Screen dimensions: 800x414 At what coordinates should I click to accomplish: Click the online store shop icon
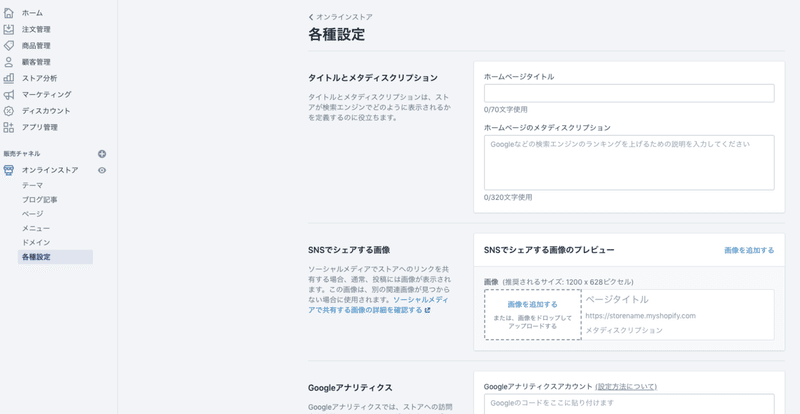9,170
